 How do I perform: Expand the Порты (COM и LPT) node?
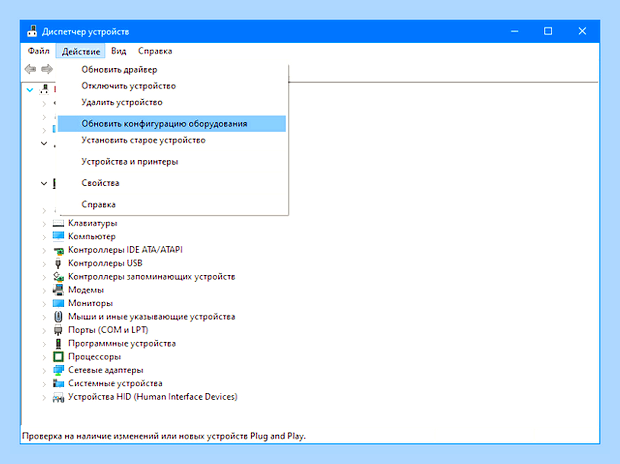(44, 330)
